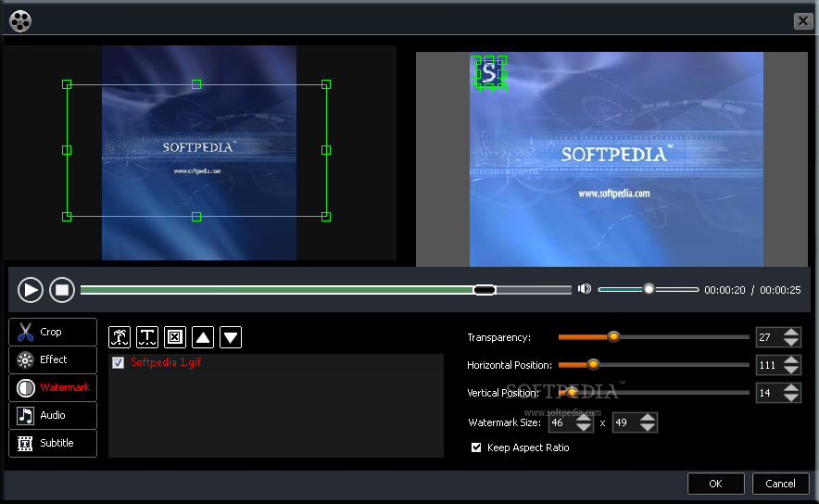Viewport: 819px width, 504px height.
Task: Click the total duration 00:00:25 readout
Action: point(780,290)
